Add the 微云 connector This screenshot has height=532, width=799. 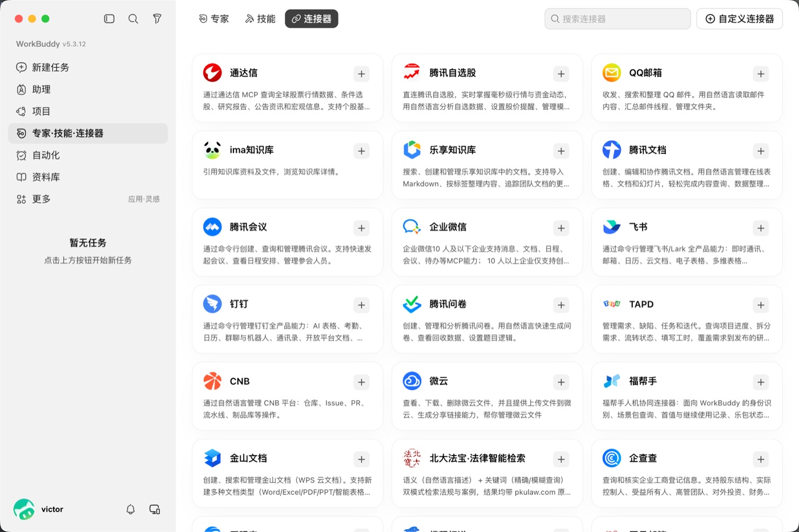561,382
